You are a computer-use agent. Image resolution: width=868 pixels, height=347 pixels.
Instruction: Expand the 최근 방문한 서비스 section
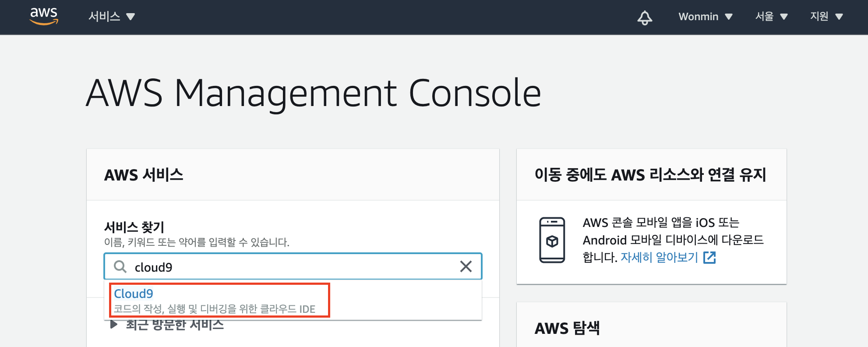(167, 325)
